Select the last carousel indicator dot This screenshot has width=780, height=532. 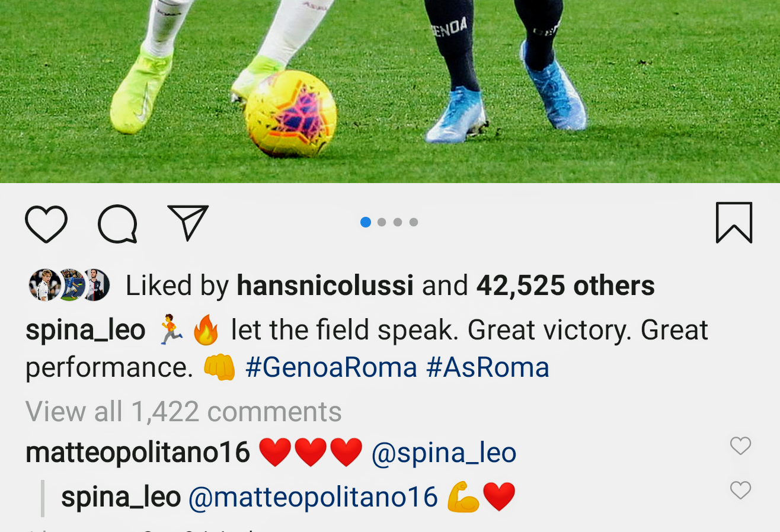pos(414,222)
